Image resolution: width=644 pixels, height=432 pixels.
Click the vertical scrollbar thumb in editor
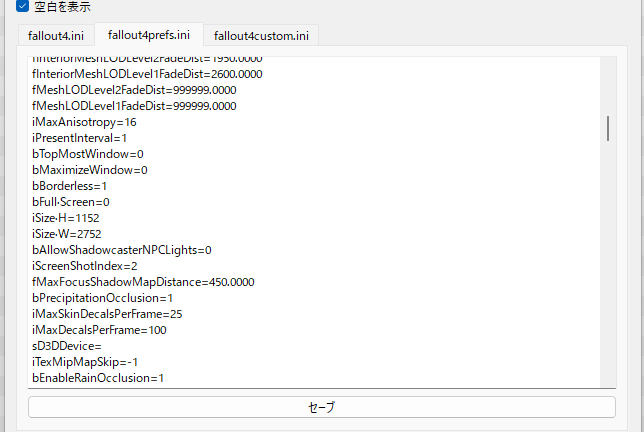608,129
